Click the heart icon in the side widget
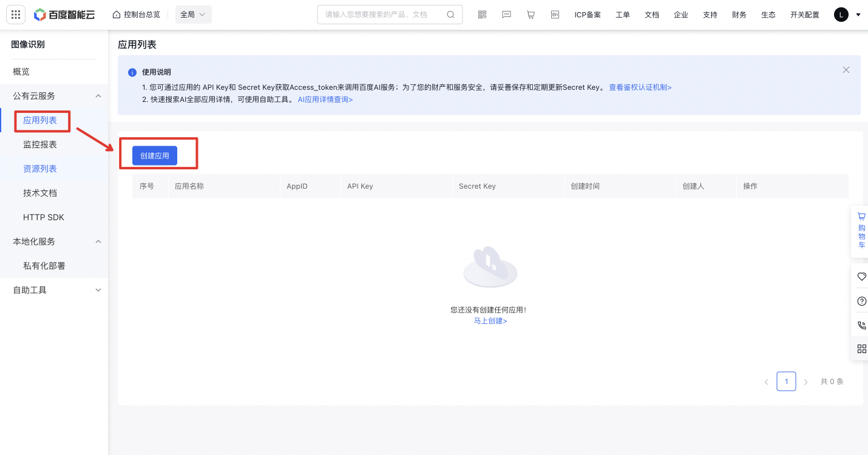Image resolution: width=868 pixels, height=455 pixels. tap(861, 276)
